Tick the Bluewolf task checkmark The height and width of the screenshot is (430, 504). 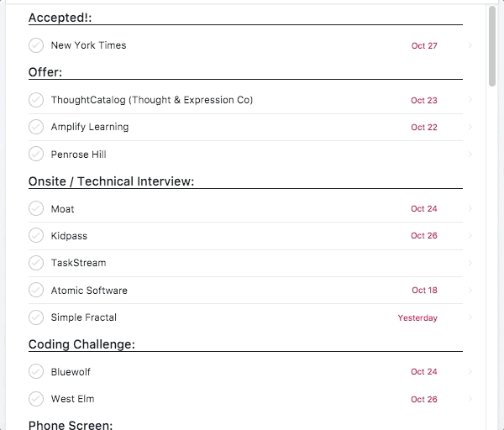[36, 372]
